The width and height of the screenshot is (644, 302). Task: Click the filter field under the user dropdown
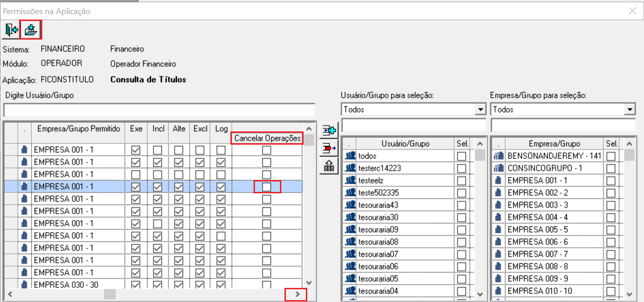pyautogui.click(x=414, y=125)
